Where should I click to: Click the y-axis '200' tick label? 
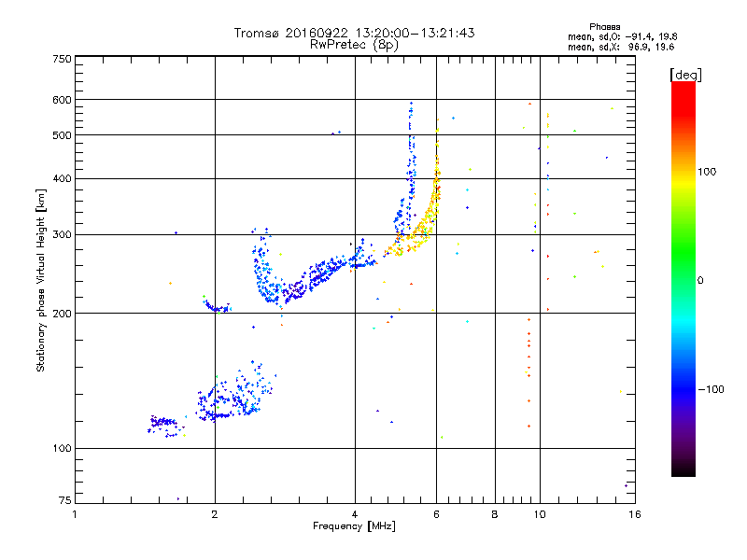(x=62, y=314)
